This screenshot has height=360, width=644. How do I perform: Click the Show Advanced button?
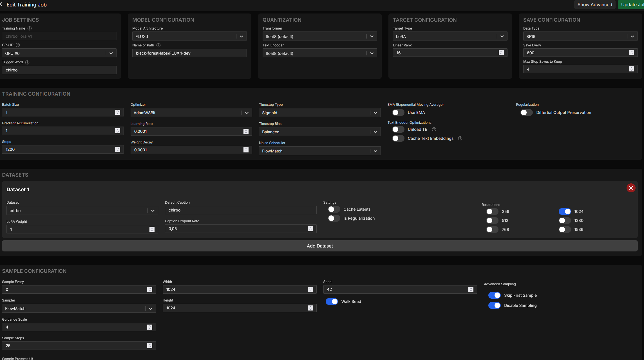pyautogui.click(x=594, y=4)
